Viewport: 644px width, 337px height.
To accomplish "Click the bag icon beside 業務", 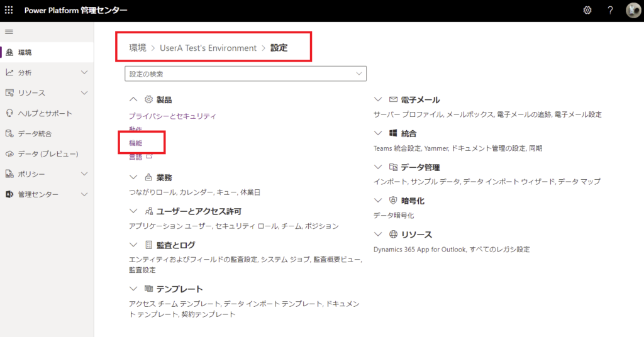I will [148, 177].
